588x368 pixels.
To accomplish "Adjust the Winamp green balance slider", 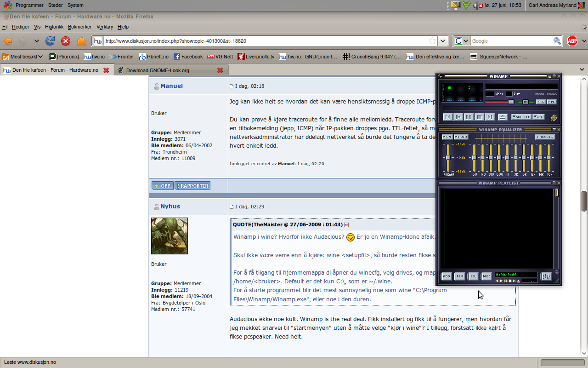I will pos(526,102).
